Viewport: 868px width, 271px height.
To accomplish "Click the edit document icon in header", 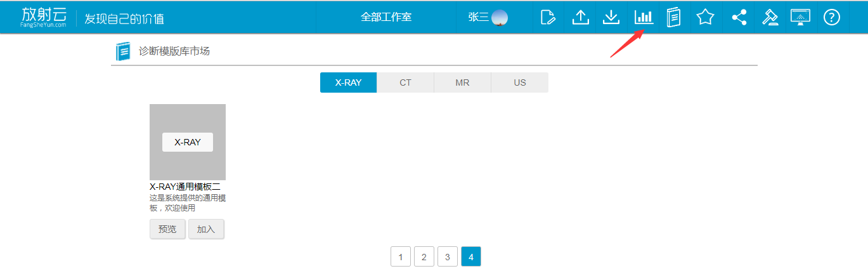I will click(548, 17).
